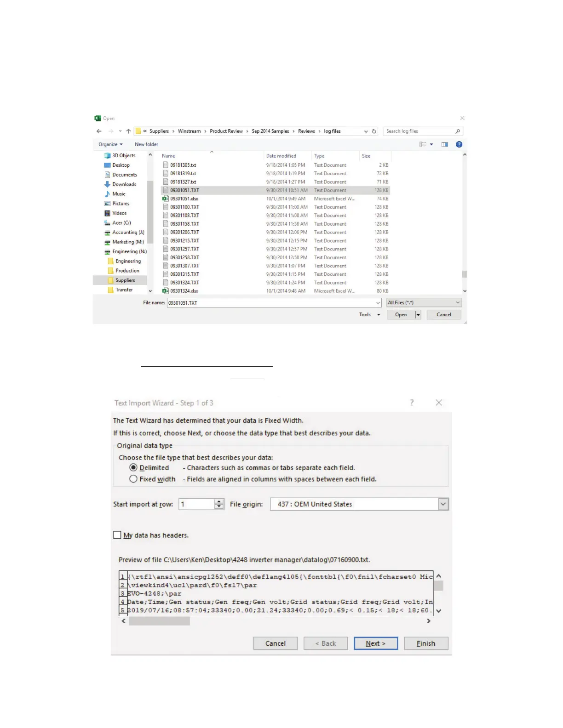Open the Tools dropdown
Viewport: 563px width, 728px height.
370,315
